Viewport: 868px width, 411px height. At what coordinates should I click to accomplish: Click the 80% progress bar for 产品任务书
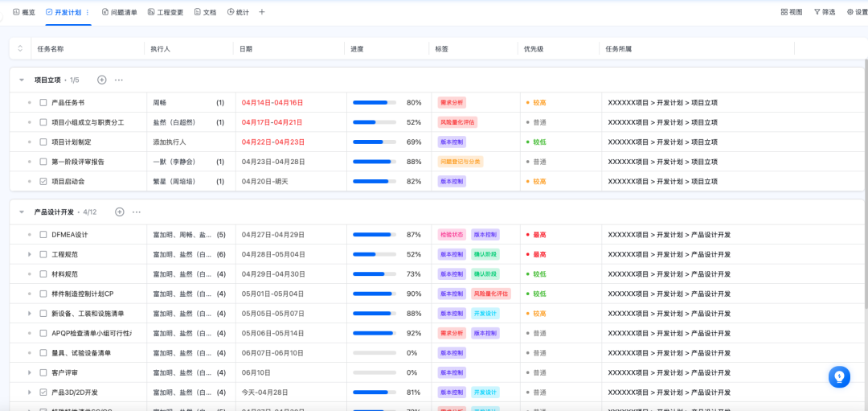coord(374,103)
